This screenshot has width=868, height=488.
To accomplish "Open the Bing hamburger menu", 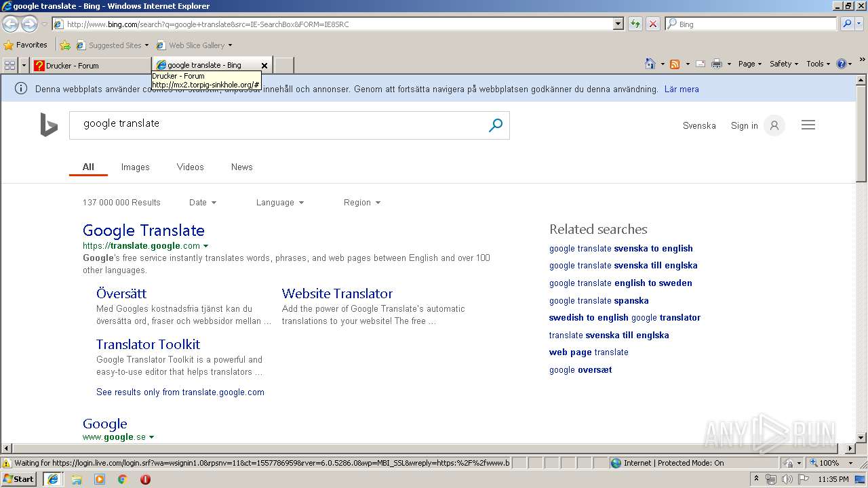I will 808,125.
